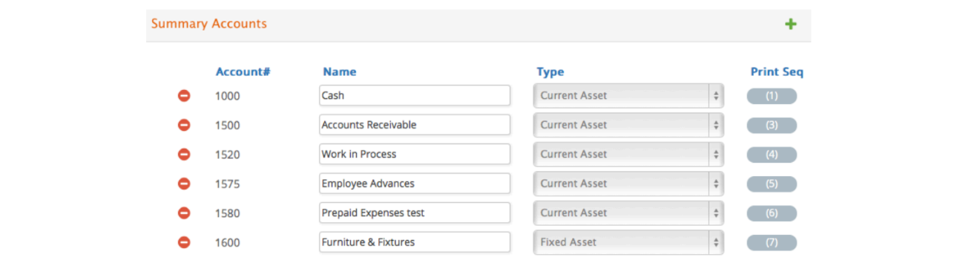980x269 pixels.
Task: Delete the Furniture & Fixtures account
Action: click(184, 242)
